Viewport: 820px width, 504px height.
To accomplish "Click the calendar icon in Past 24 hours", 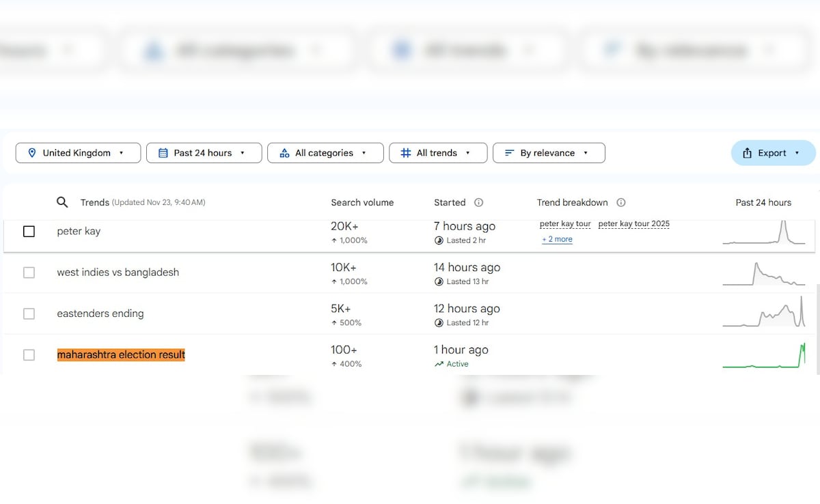I will click(x=163, y=153).
